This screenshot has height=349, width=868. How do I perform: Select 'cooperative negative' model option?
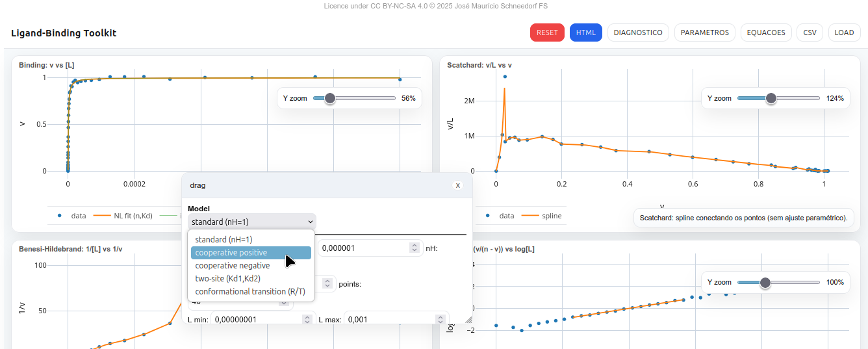tap(233, 266)
